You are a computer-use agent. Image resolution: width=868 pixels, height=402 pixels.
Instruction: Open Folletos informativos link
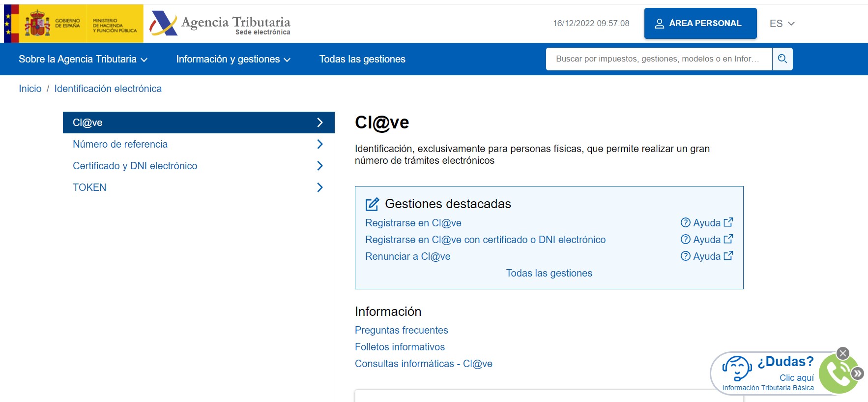click(x=400, y=347)
